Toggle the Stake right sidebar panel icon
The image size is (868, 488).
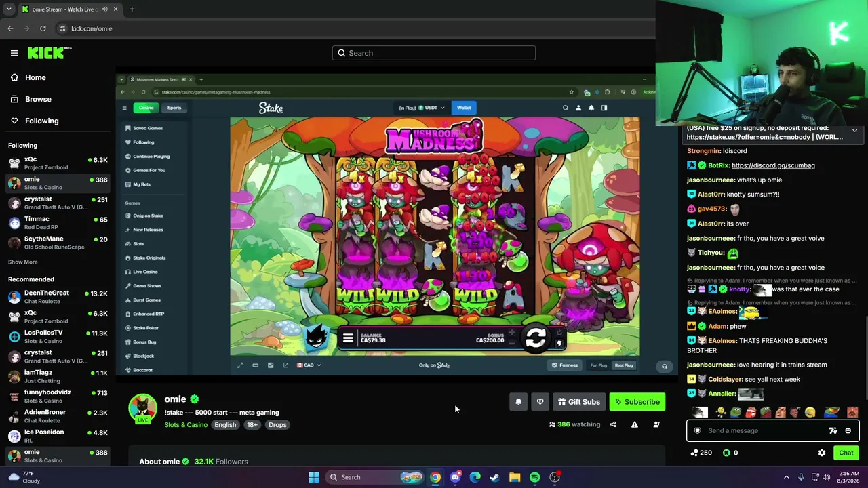click(604, 108)
